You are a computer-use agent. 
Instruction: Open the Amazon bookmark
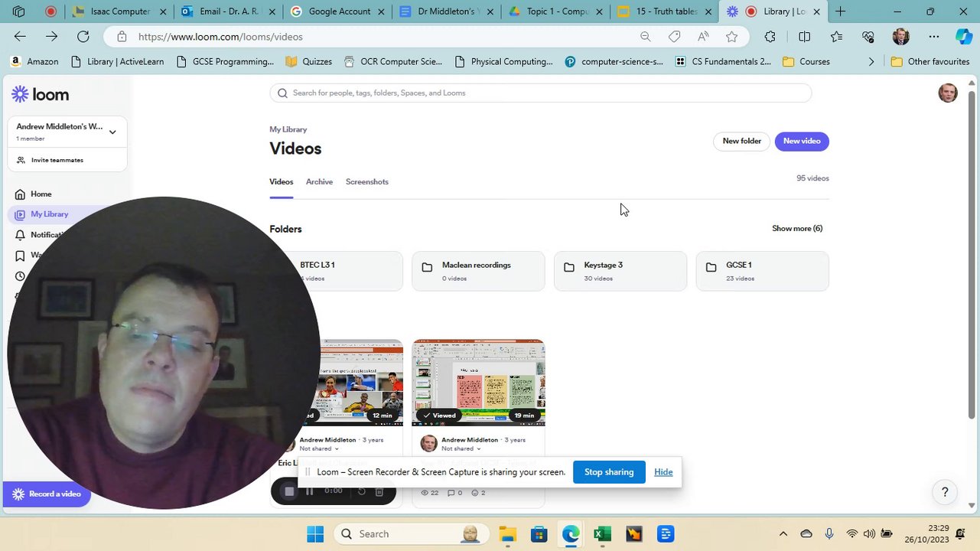click(34, 61)
